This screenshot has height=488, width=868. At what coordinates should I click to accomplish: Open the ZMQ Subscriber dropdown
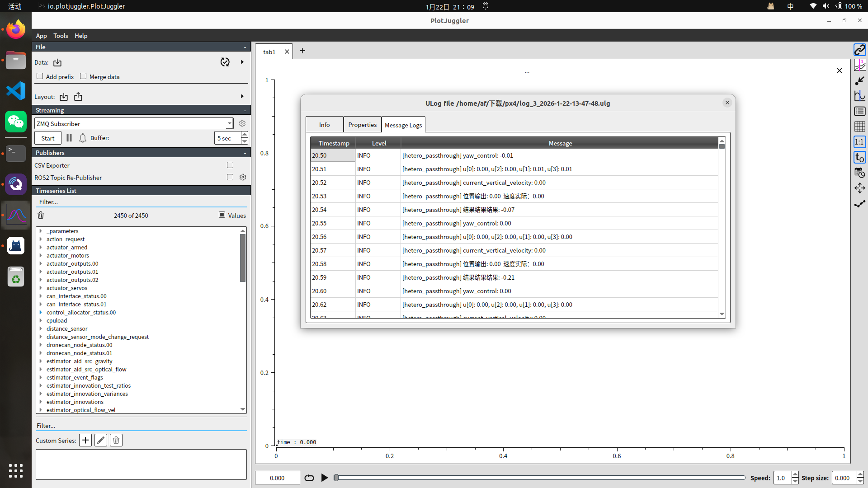(x=229, y=123)
